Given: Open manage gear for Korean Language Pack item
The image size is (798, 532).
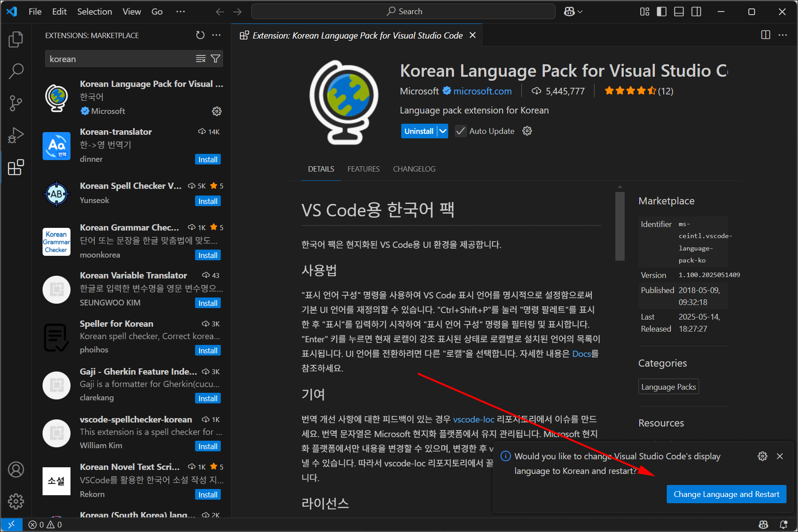Looking at the screenshot, I should tap(217, 111).
